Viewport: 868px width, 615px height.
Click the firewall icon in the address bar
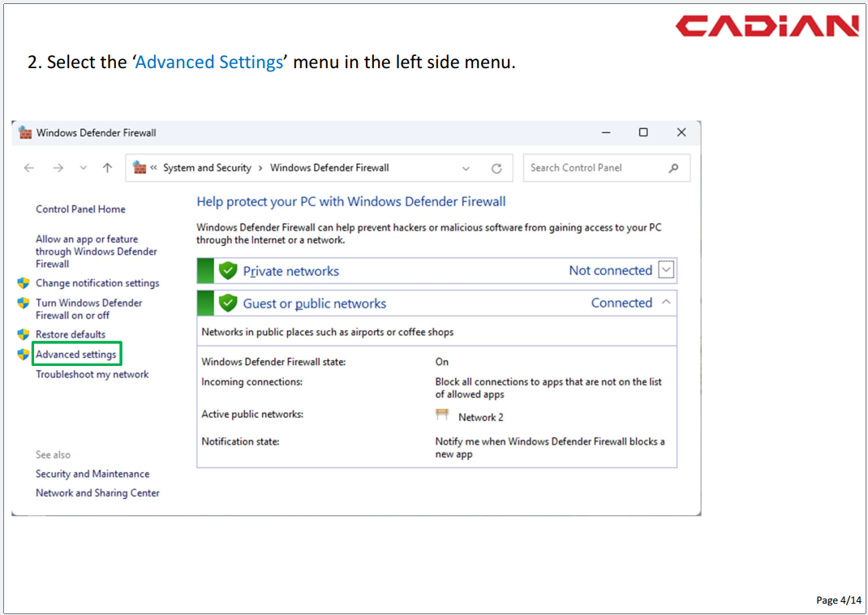(140, 168)
